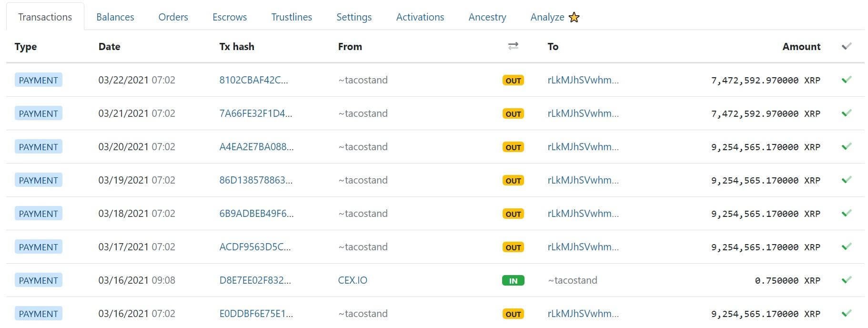Open the Trustlines tab
The width and height of the screenshot is (868, 328).
pyautogui.click(x=292, y=17)
